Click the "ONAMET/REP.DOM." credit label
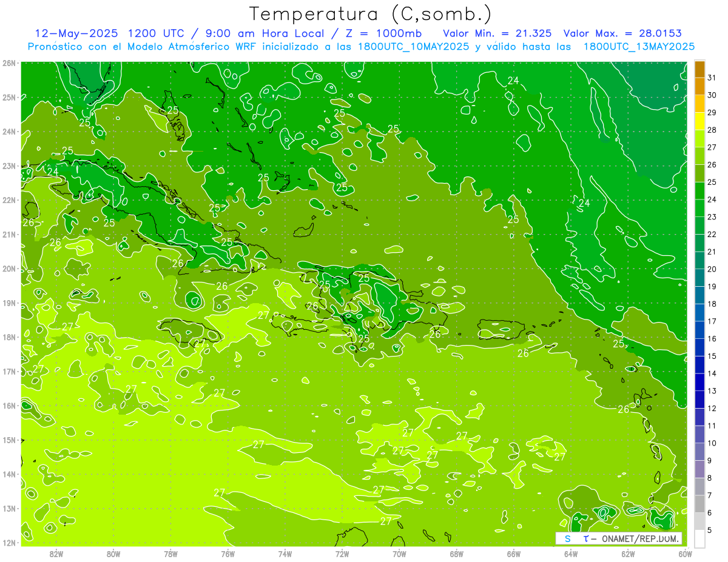Viewport: 728px width, 562px height. click(x=640, y=538)
